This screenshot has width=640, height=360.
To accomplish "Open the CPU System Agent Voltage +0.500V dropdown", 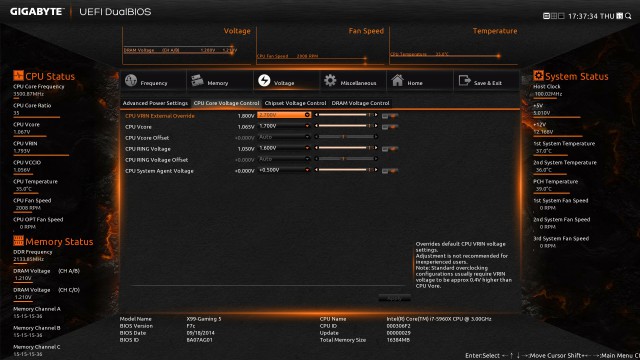I will (x=284, y=170).
